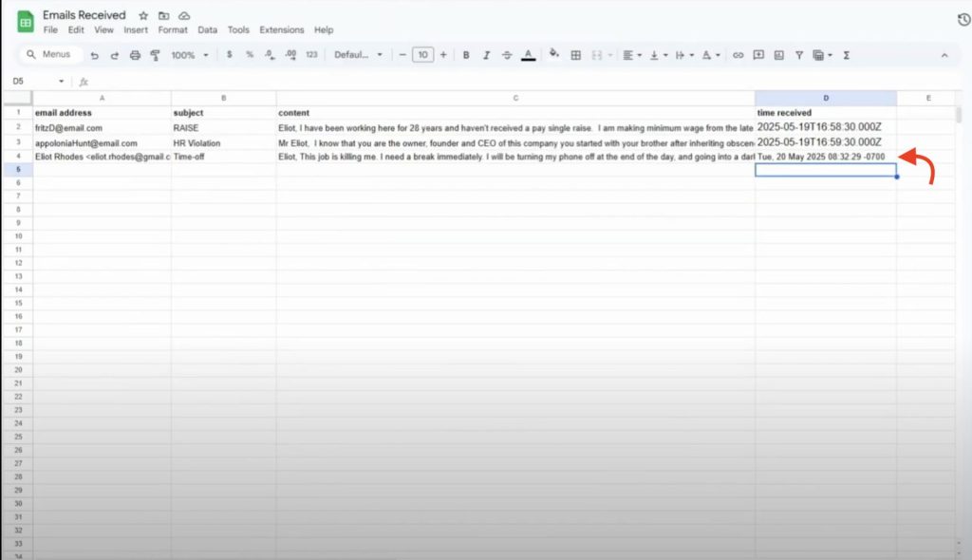Open the Help menu
Viewport: 972px width, 560px height.
click(x=324, y=29)
